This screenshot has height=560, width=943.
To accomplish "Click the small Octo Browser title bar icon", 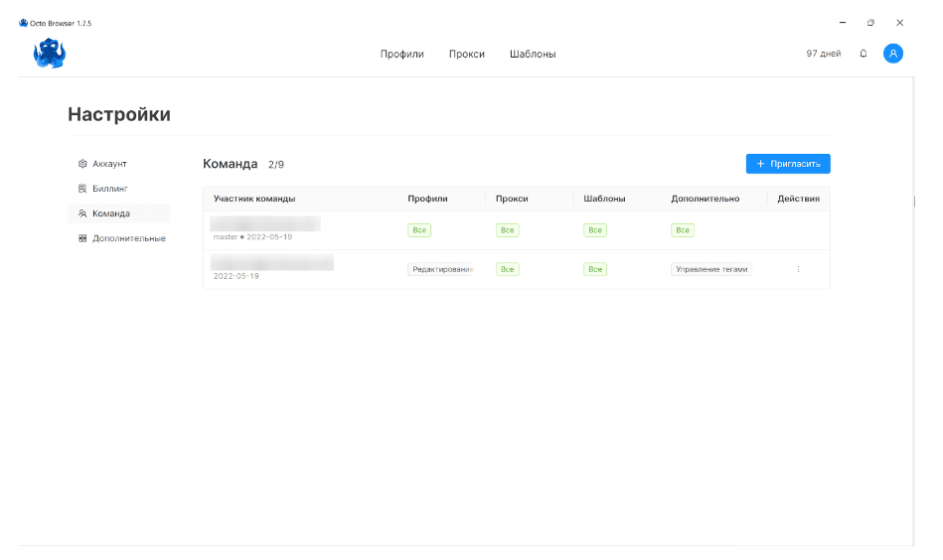I will point(24,23).
